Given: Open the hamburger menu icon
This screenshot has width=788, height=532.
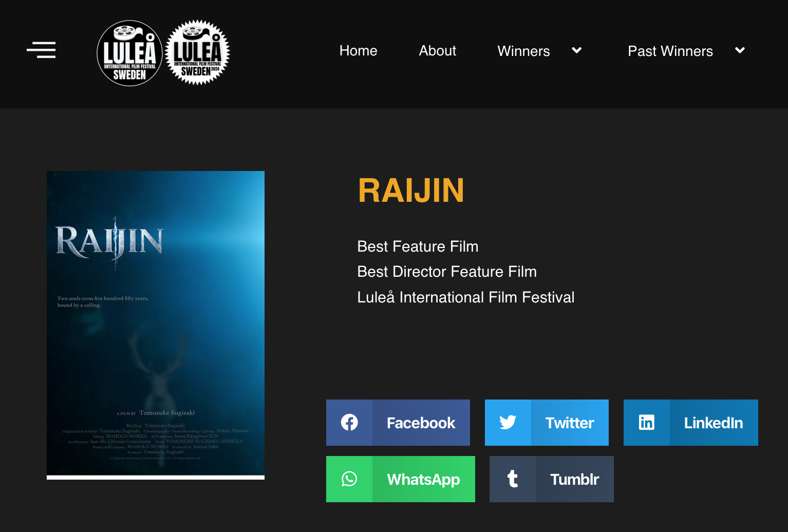Looking at the screenshot, I should coord(41,50).
